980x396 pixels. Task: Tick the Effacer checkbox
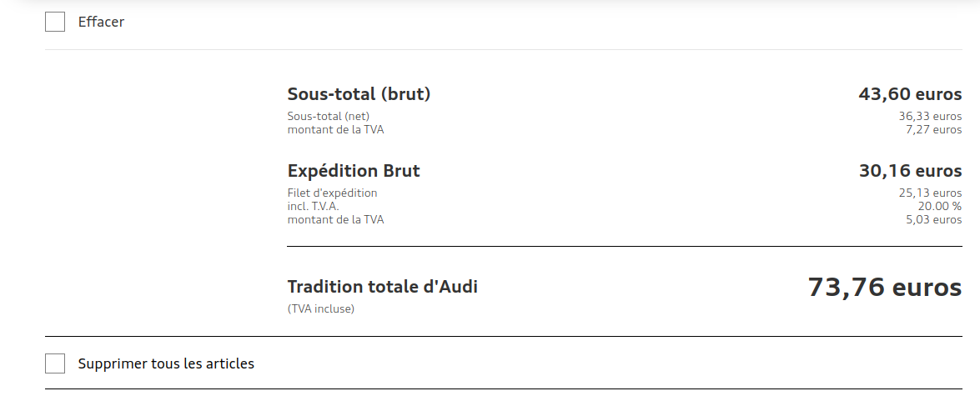[55, 22]
